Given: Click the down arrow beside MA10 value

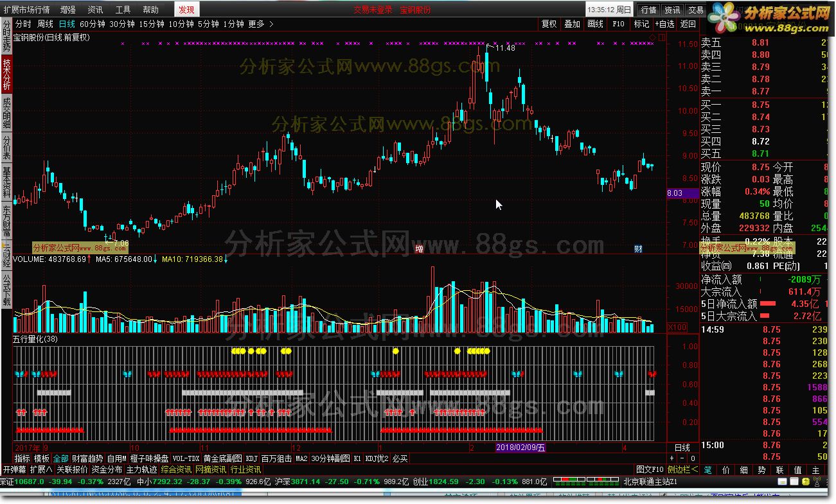Looking at the screenshot, I should [x=226, y=259].
